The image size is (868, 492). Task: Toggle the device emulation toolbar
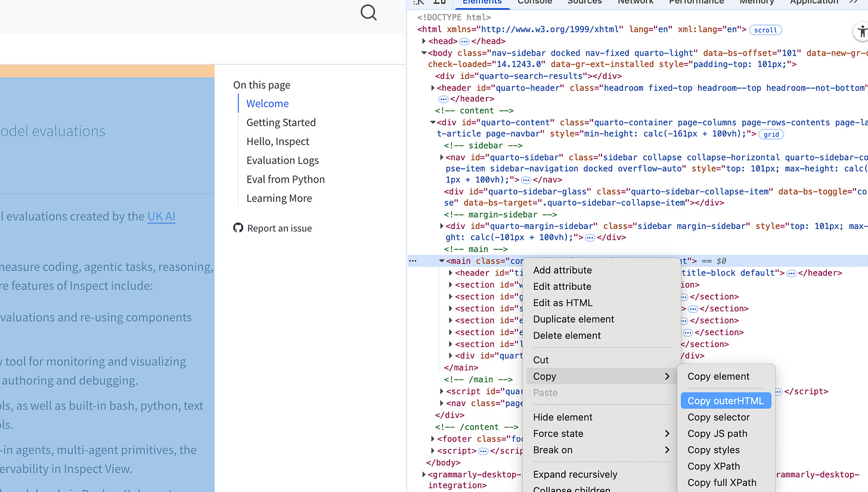[439, 2]
